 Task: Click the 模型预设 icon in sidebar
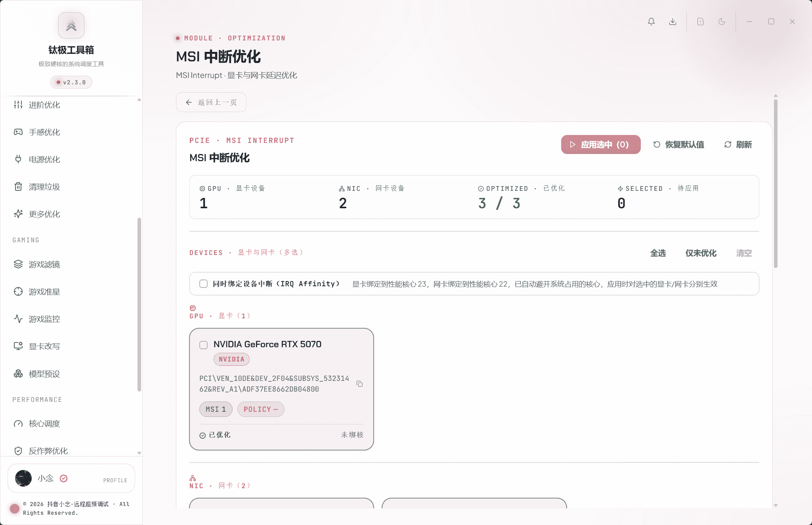pyautogui.click(x=18, y=374)
